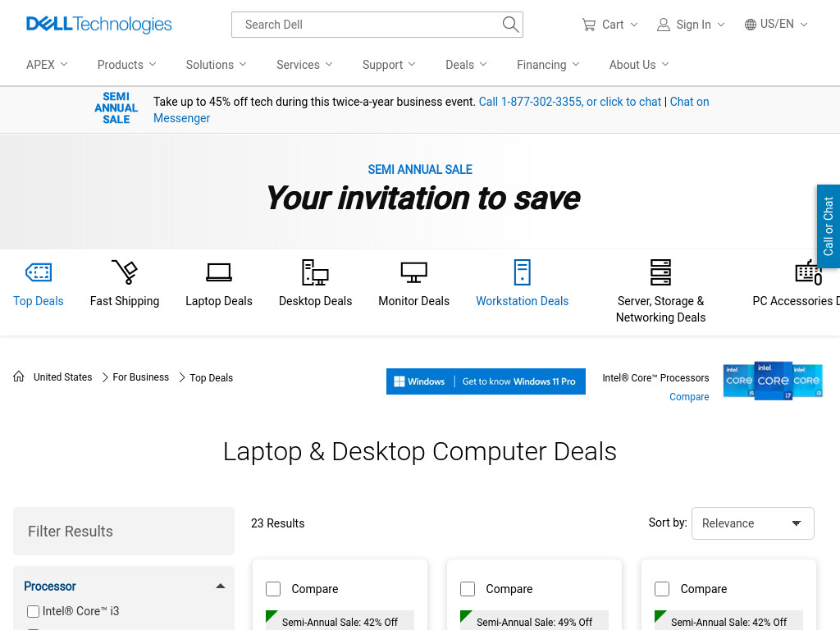This screenshot has height=630, width=840.
Task: Click the Semi Annual Sale badge
Action: 116,107
